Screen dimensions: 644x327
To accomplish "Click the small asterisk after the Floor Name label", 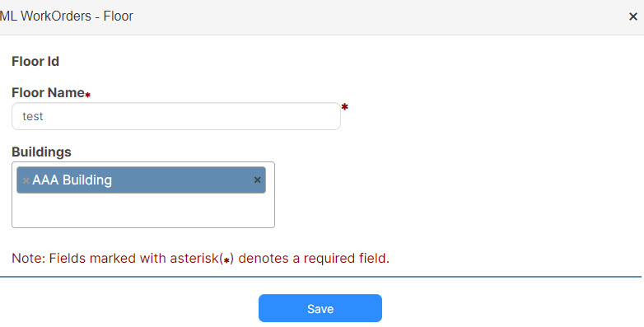I will tap(87, 95).
